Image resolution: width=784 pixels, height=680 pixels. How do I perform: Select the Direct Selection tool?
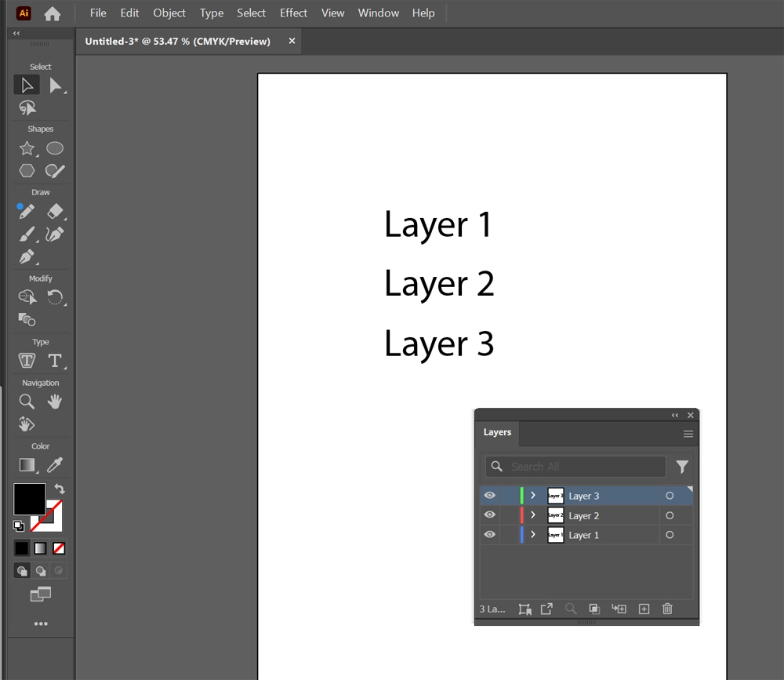55,85
